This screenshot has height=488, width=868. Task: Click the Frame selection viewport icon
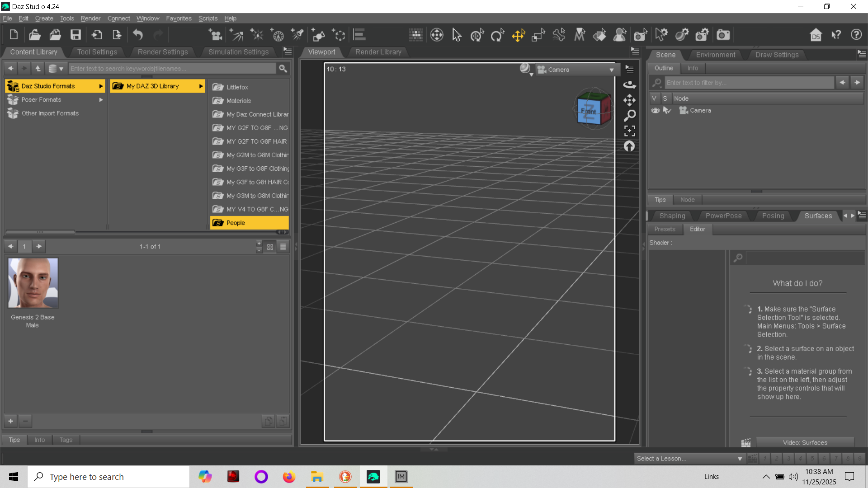[x=629, y=131]
